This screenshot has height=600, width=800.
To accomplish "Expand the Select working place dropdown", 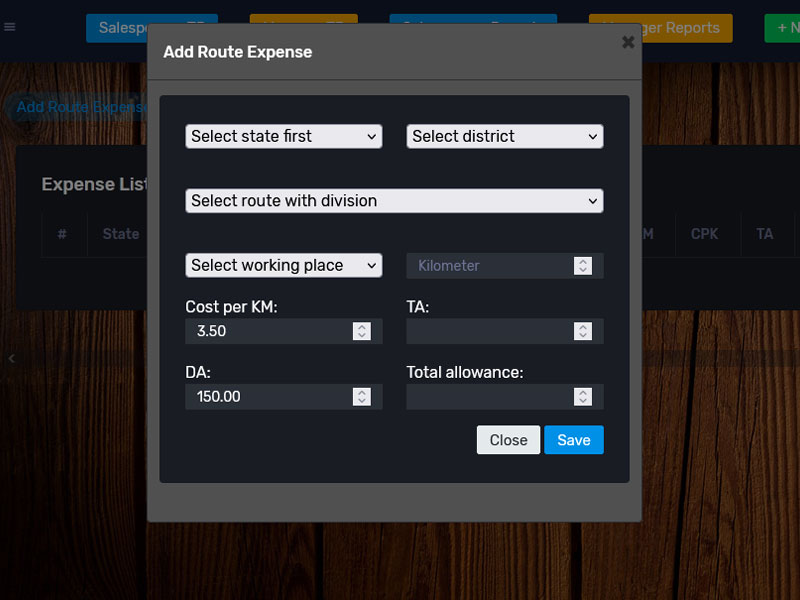I will click(x=284, y=265).
